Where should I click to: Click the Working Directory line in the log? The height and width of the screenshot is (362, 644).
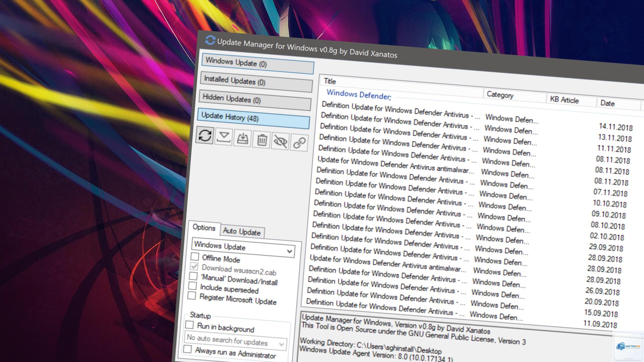coord(371,346)
